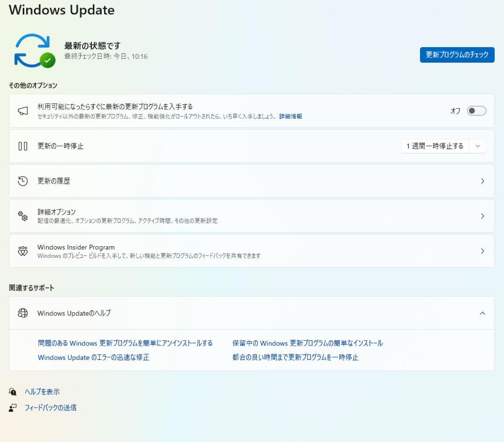Open the 1週間一時停止する dropdown
The height and width of the screenshot is (442, 504).
[477, 146]
